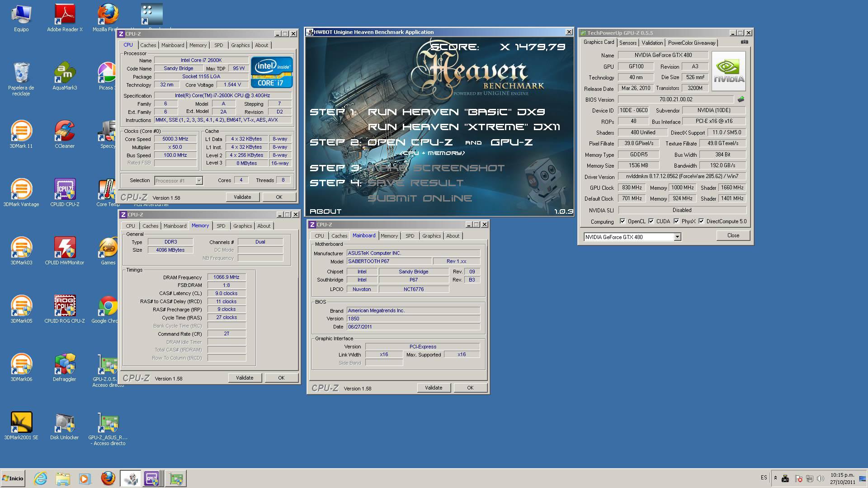This screenshot has width=868, height=488.
Task: Switch to Sensors tab in GPU-Z
Action: pos(627,43)
